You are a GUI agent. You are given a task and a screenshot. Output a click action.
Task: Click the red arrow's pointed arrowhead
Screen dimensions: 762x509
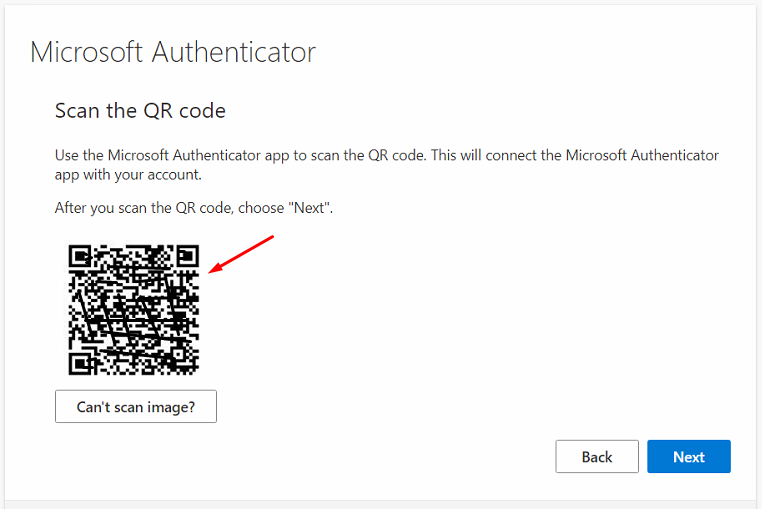tap(212, 270)
